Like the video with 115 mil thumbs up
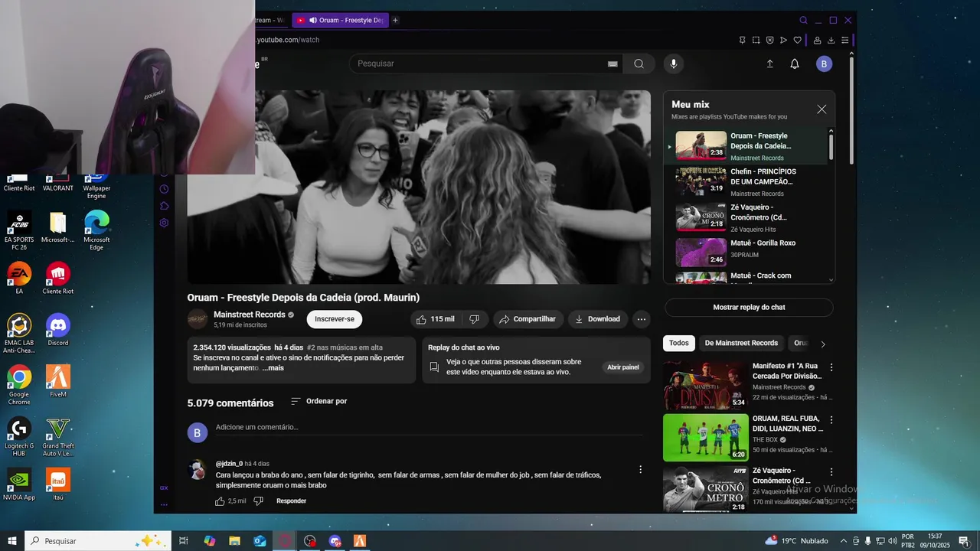 pos(435,319)
